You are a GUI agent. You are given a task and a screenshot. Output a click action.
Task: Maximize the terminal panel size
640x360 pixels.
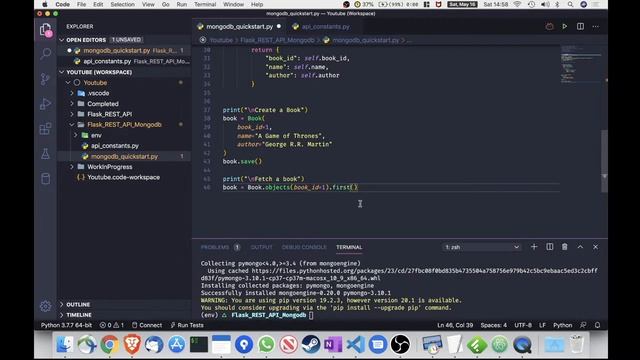tap(580, 247)
